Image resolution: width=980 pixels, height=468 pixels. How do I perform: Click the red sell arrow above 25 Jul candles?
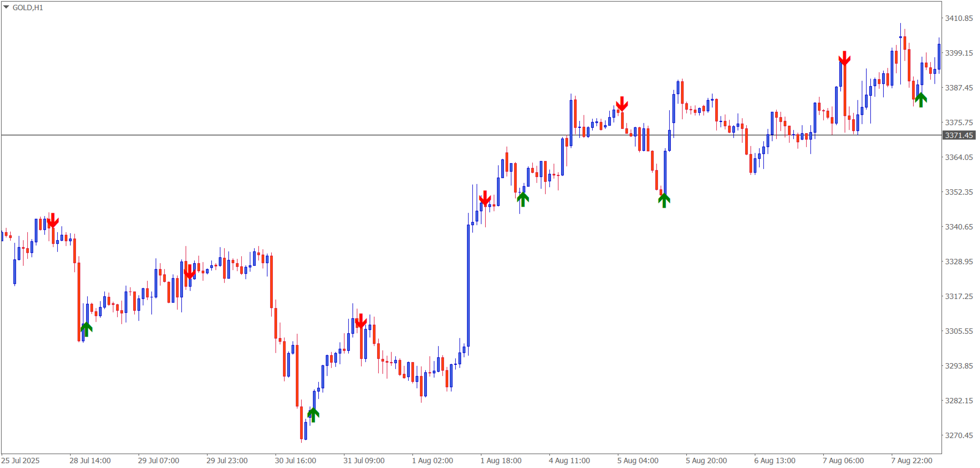click(x=52, y=220)
